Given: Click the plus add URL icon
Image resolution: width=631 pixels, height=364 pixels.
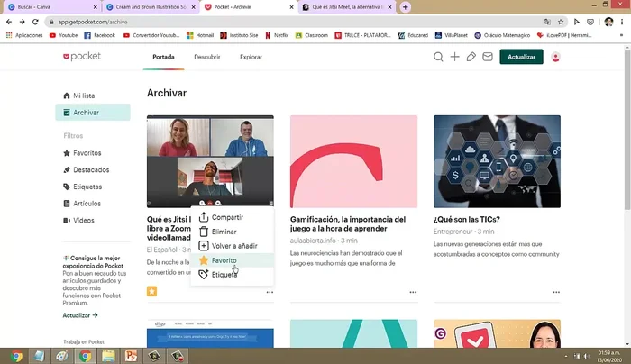Looking at the screenshot, I should coord(454,57).
